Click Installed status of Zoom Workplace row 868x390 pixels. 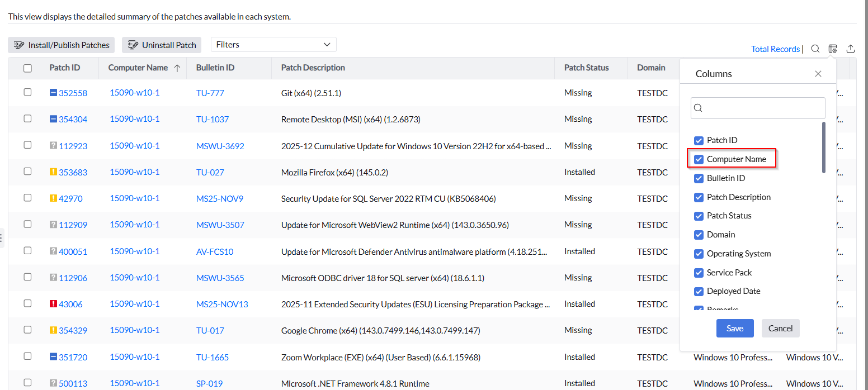[x=579, y=356]
